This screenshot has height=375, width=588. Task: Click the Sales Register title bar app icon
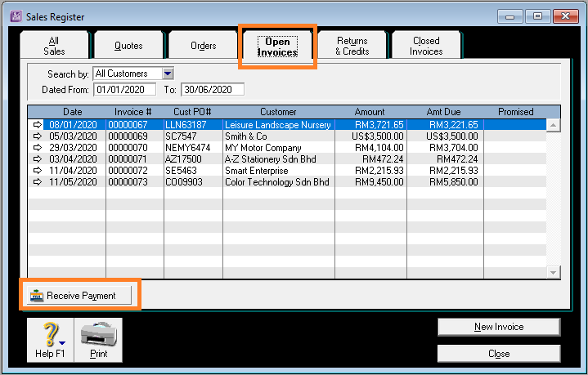tap(16, 16)
